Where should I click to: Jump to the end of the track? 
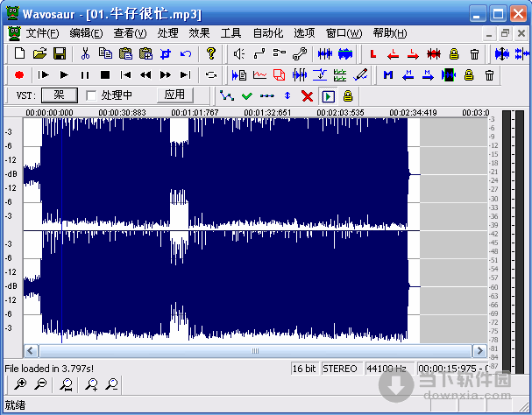click(x=186, y=74)
